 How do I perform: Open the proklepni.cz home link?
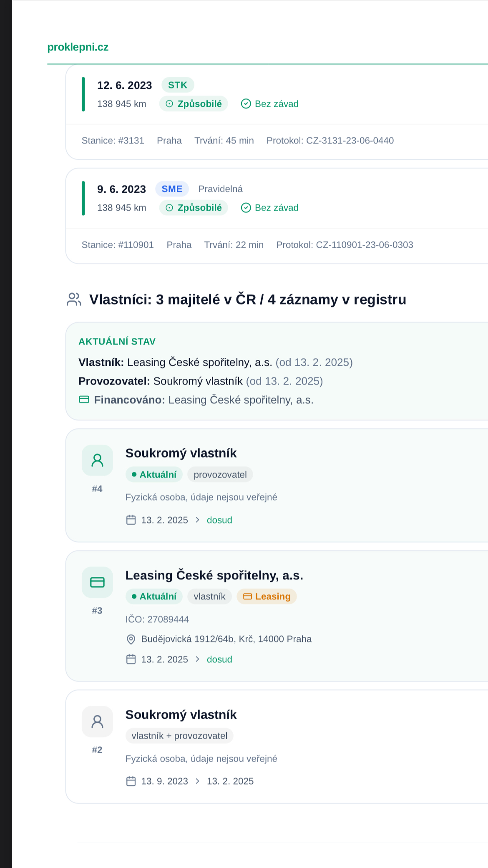pyautogui.click(x=78, y=47)
